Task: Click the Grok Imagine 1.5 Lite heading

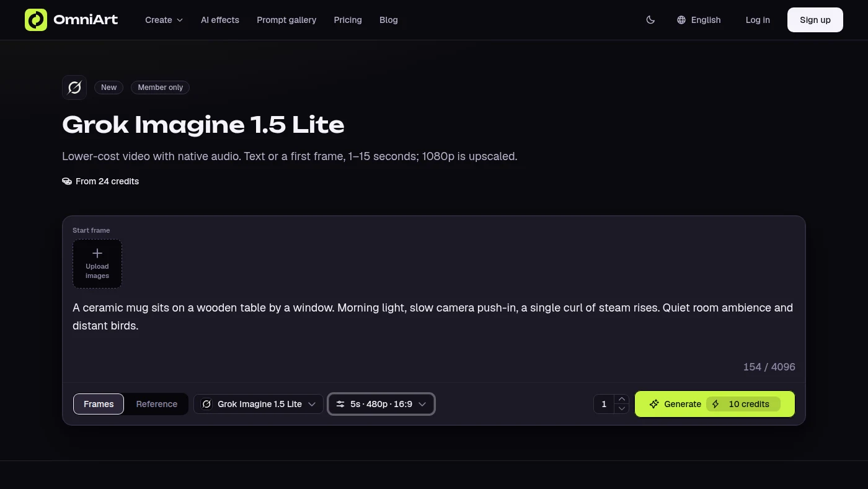Action: pyautogui.click(x=203, y=125)
